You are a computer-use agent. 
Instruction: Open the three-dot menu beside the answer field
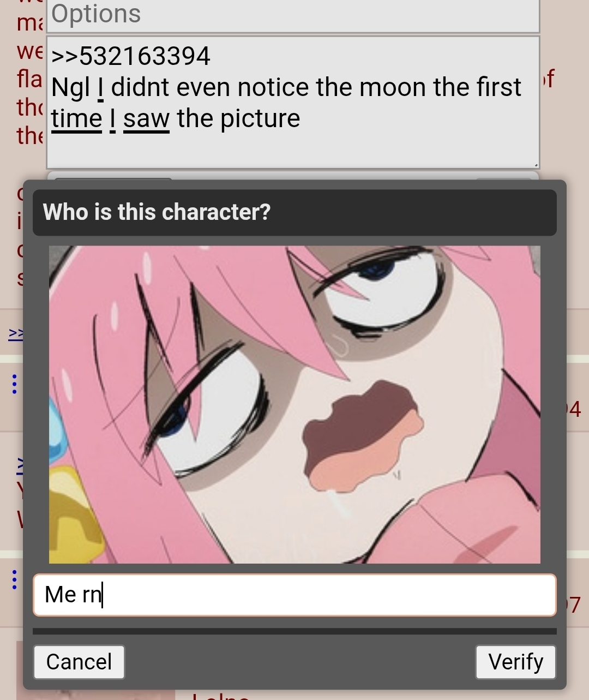tap(15, 579)
